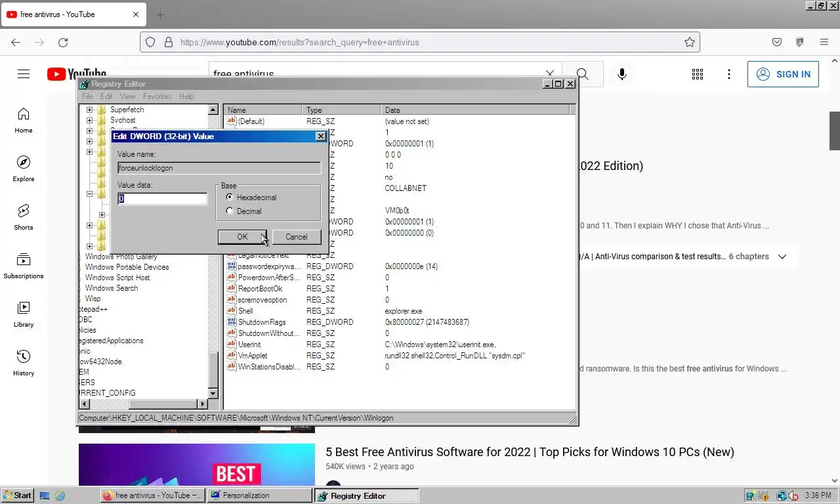Switch to free antivirus YouTube browser tab
The image size is (840, 504).
coord(72,14)
